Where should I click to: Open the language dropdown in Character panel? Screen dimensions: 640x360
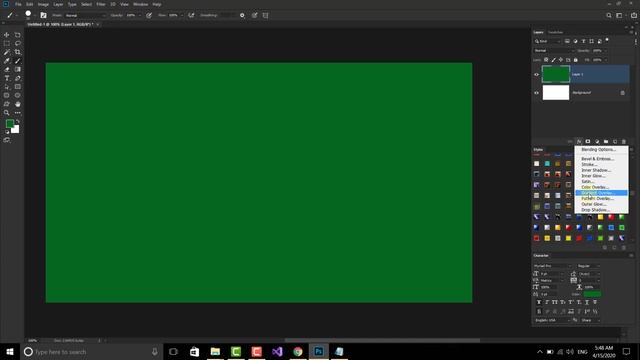pyautogui.click(x=552, y=320)
